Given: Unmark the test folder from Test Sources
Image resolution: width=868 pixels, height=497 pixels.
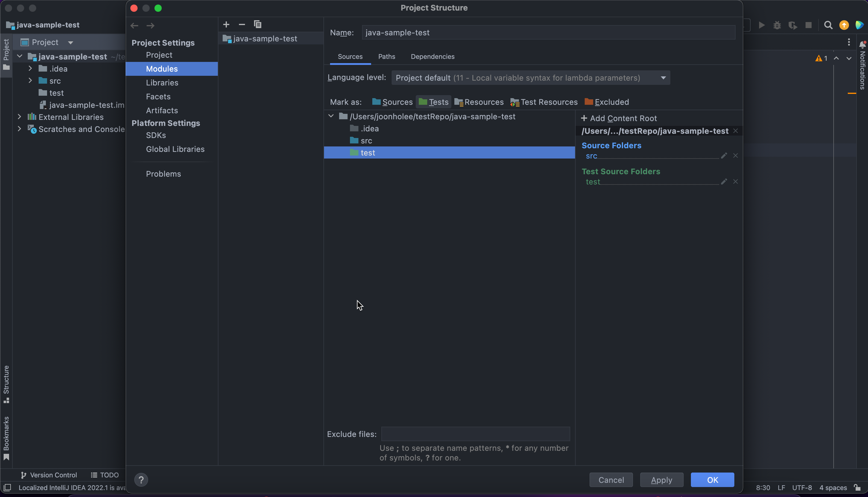Looking at the screenshot, I should pos(735,181).
